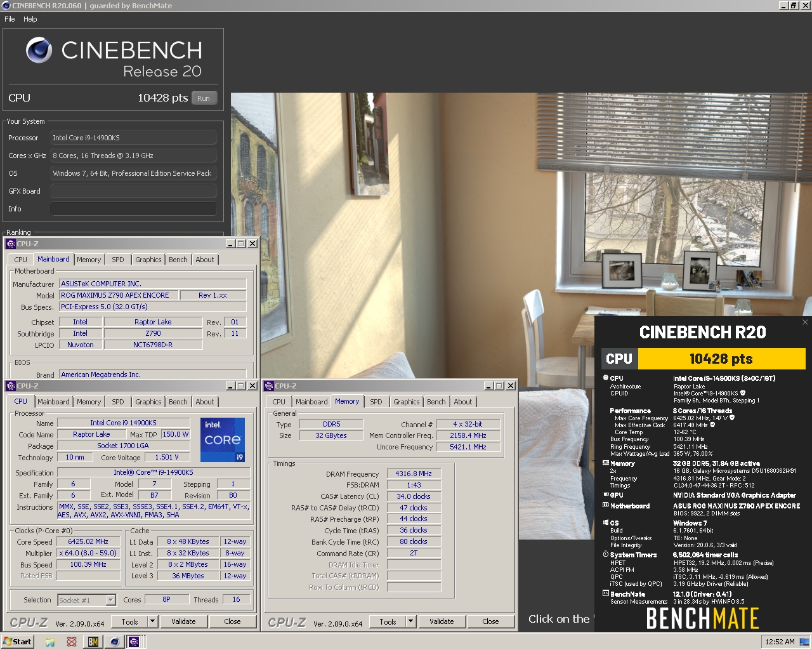The height and width of the screenshot is (650, 812).
Task: Click Level 3 cache value 36 MBytes
Action: [188, 576]
